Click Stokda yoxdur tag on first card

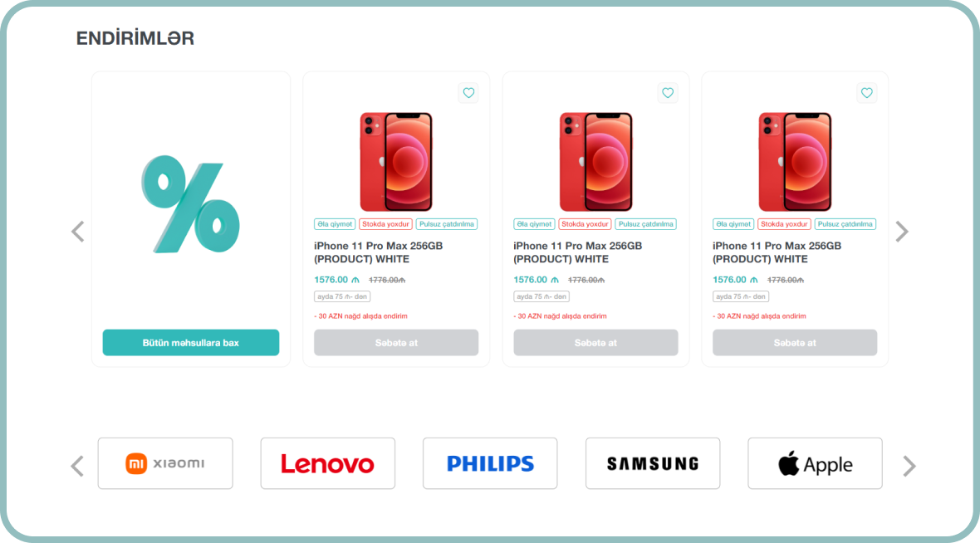385,223
